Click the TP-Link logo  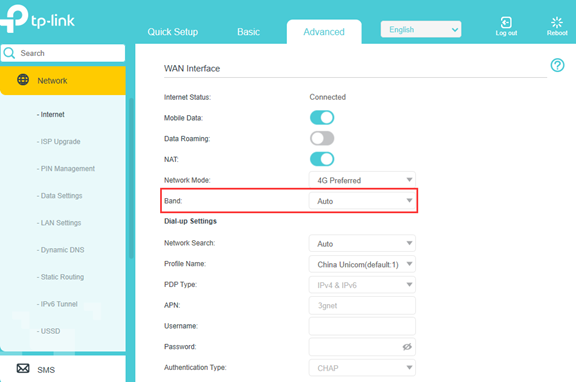point(37,19)
